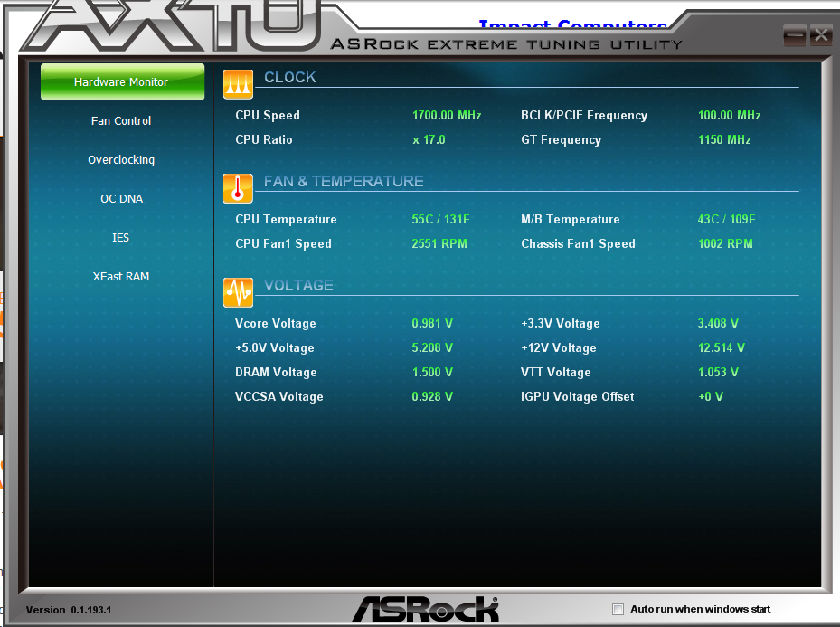Click the FAN & TEMPERATURE heading
This screenshot has width=840, height=627.
tap(344, 181)
